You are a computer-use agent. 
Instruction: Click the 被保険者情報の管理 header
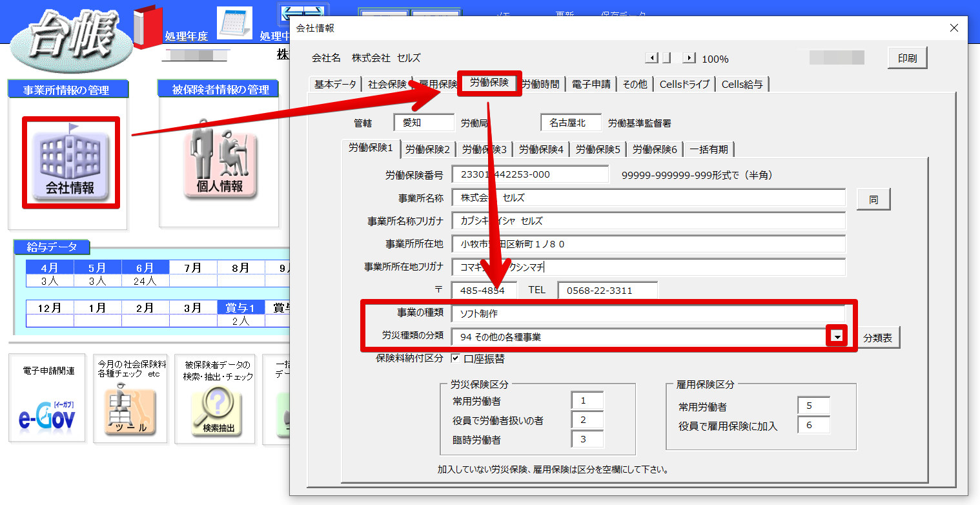pos(218,90)
